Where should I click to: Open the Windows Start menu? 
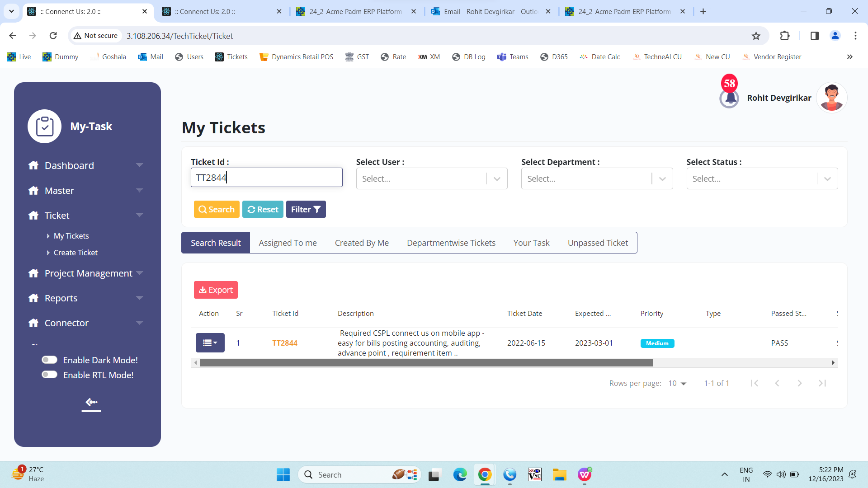coord(283,474)
